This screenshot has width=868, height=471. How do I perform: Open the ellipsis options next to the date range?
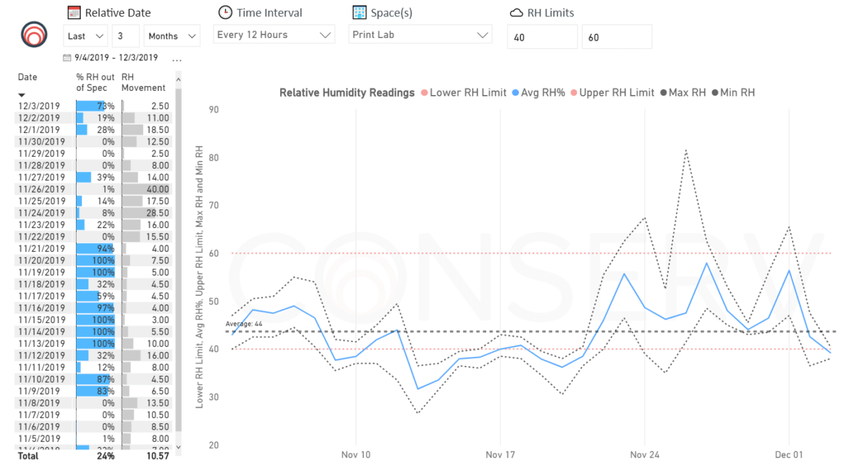[x=176, y=59]
